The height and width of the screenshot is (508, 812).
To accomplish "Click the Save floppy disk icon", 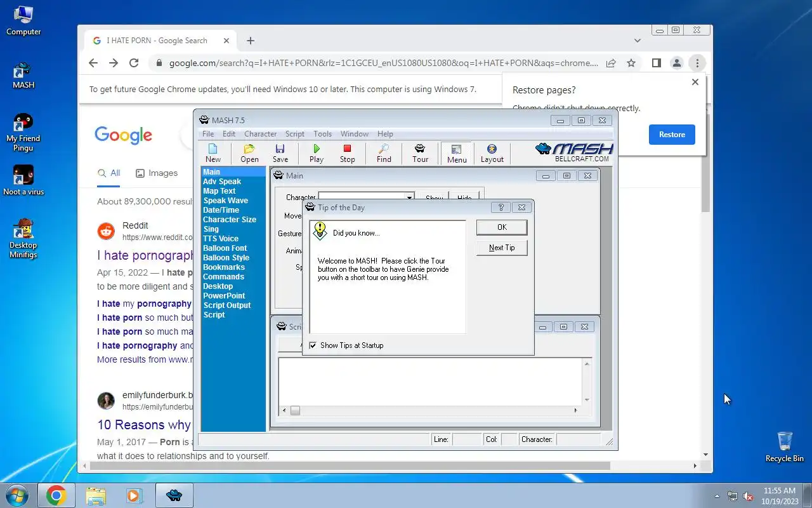I will coord(280,153).
